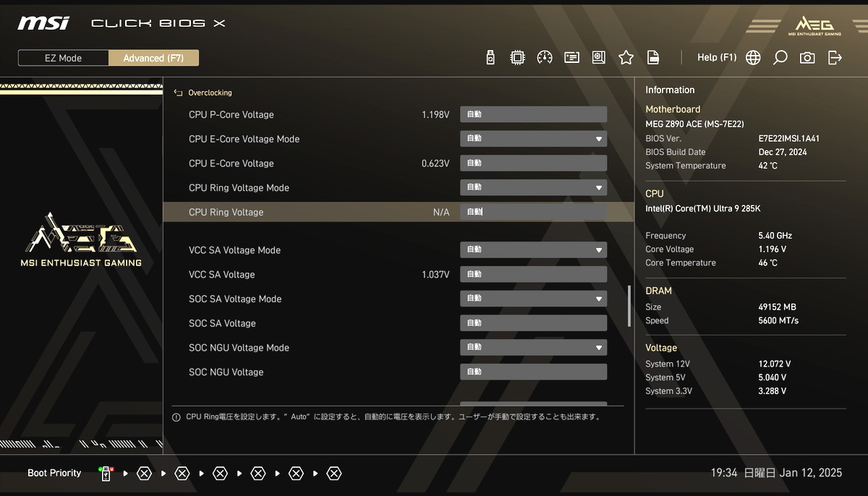Screen dimensions: 868x496
Task: Open CPU Ring Voltage Mode dropdown
Action: 533,188
